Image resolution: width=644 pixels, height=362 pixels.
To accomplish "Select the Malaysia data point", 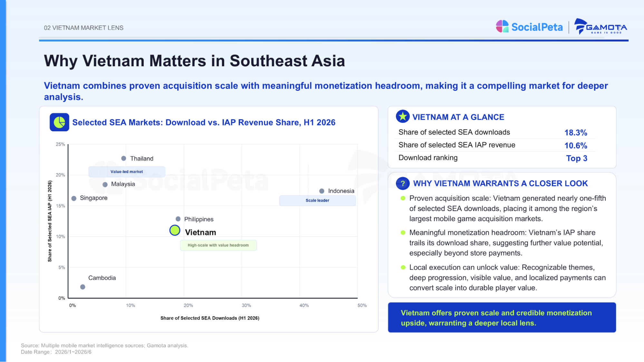I will [x=105, y=184].
